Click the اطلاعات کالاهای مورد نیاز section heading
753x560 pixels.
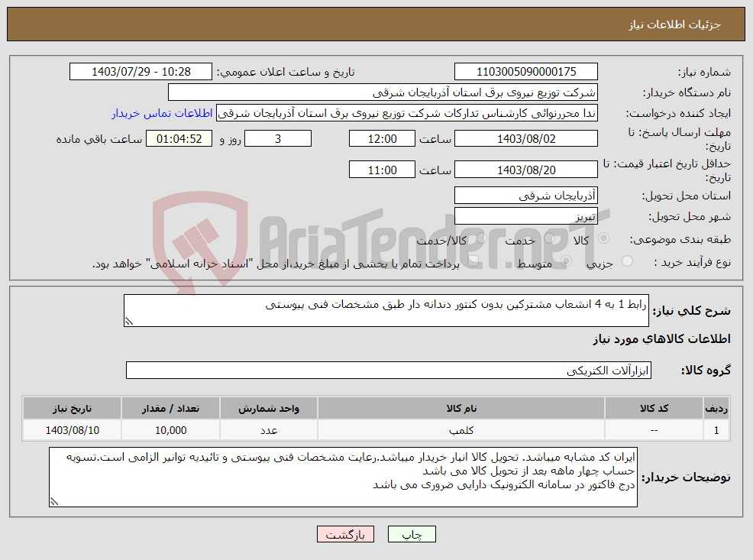(661, 339)
